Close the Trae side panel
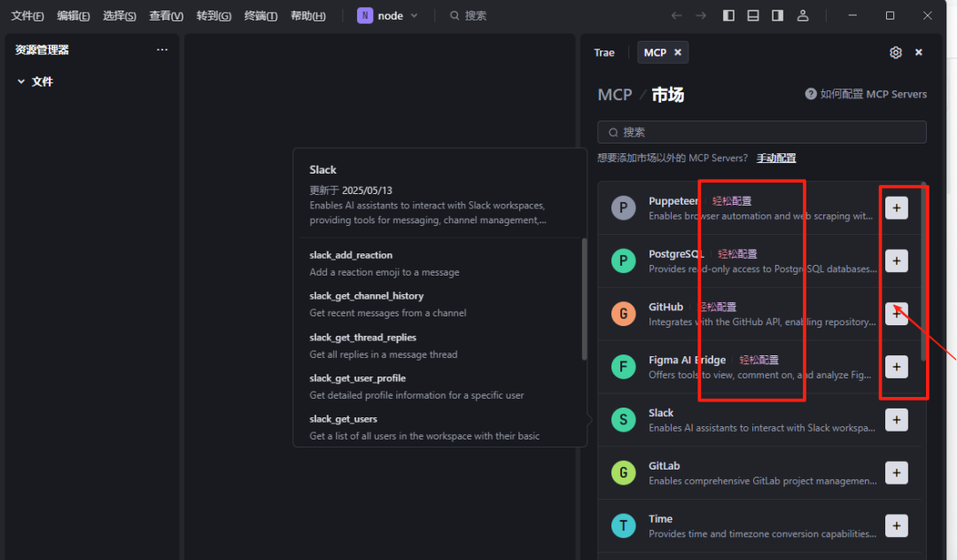This screenshot has width=957, height=560. [x=919, y=52]
